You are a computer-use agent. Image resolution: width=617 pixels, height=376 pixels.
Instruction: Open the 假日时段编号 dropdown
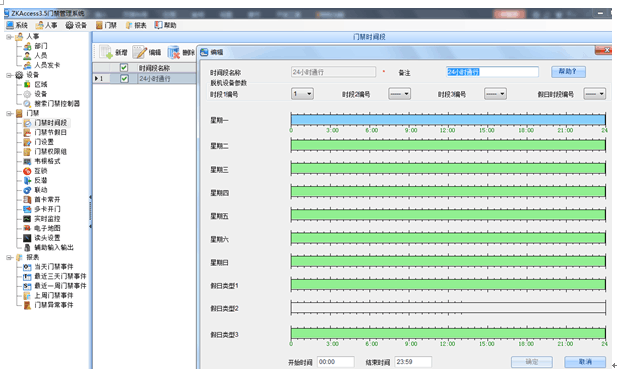[595, 94]
